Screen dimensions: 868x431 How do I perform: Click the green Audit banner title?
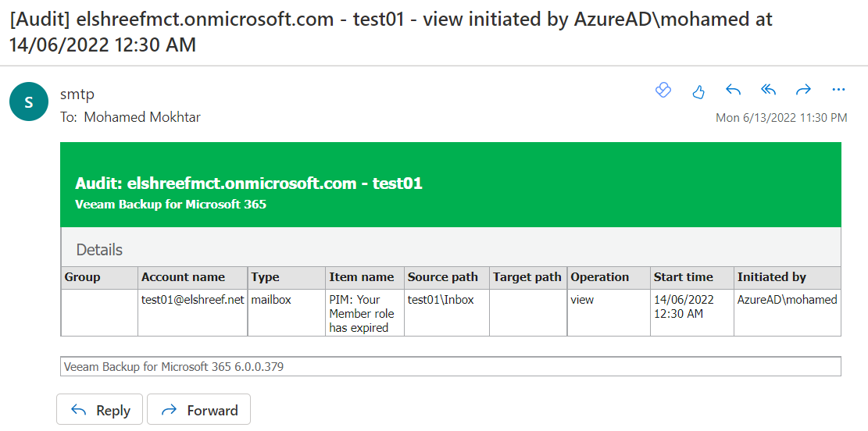pyautogui.click(x=248, y=183)
